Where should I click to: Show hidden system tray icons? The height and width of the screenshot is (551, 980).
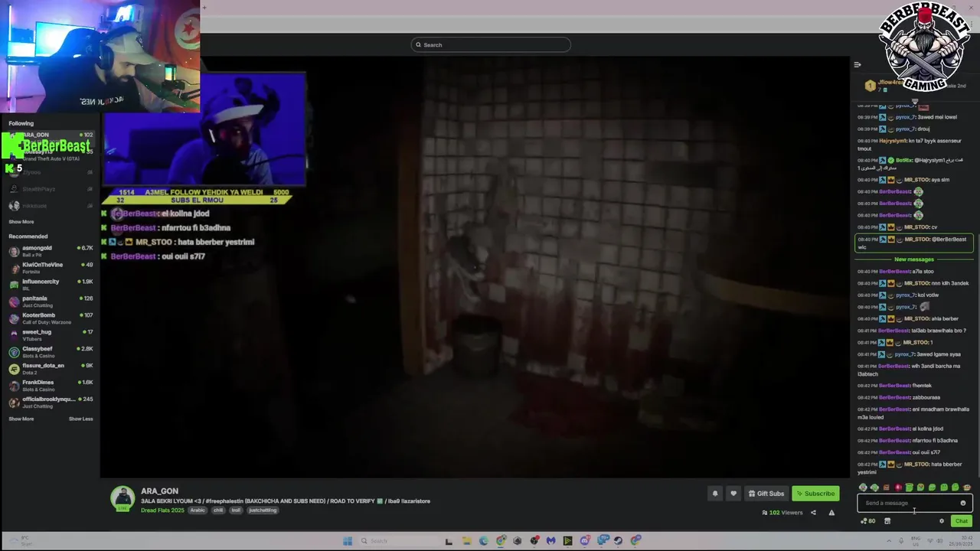point(889,540)
